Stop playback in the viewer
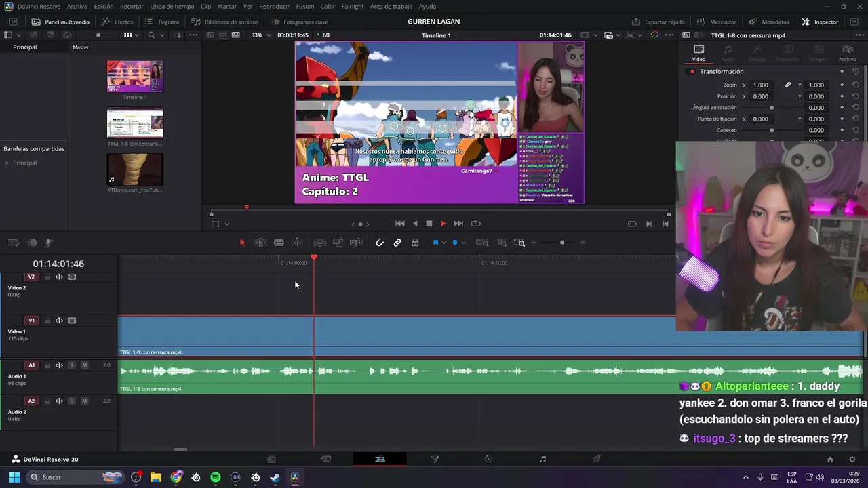The image size is (868, 488). 429,224
